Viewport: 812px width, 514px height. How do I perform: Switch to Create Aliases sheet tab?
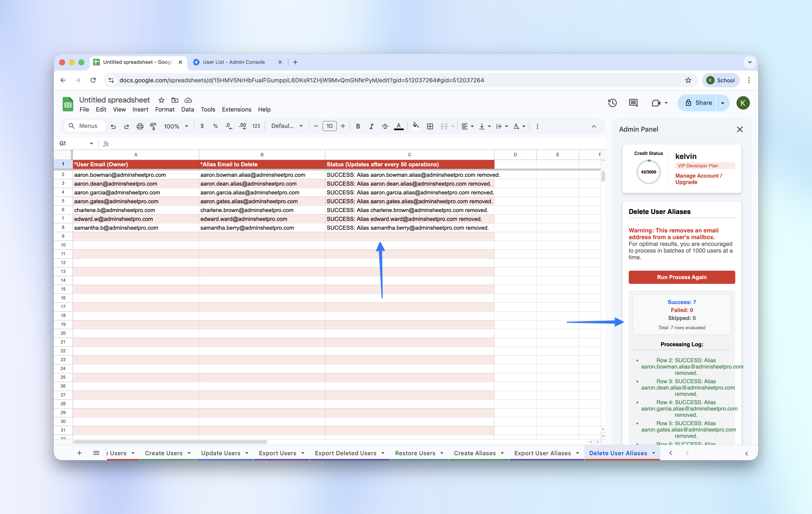point(475,453)
